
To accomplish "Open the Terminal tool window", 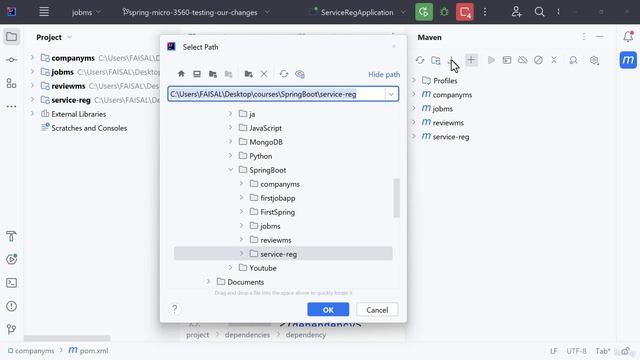I will 11,282.
